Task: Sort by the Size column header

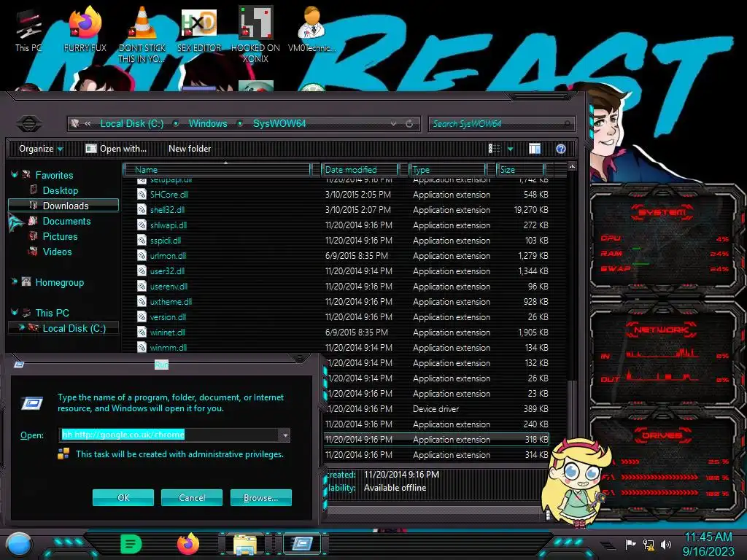Action: pyautogui.click(x=520, y=169)
